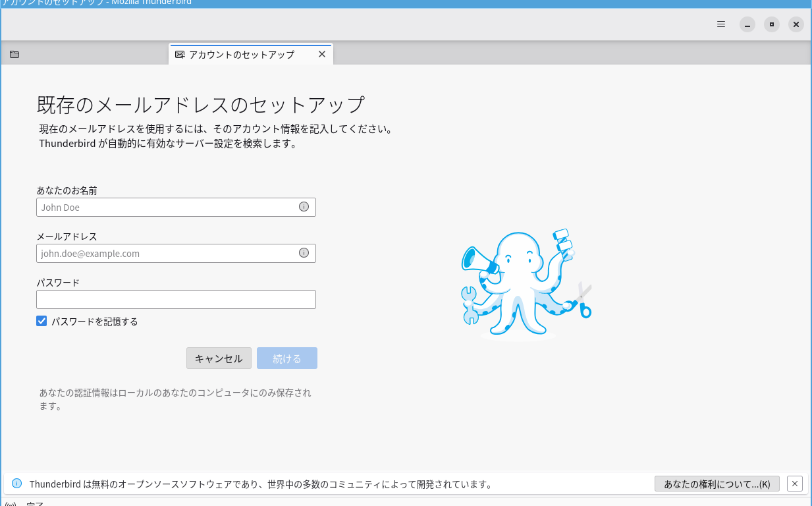Click the info icon in name field

(x=304, y=207)
